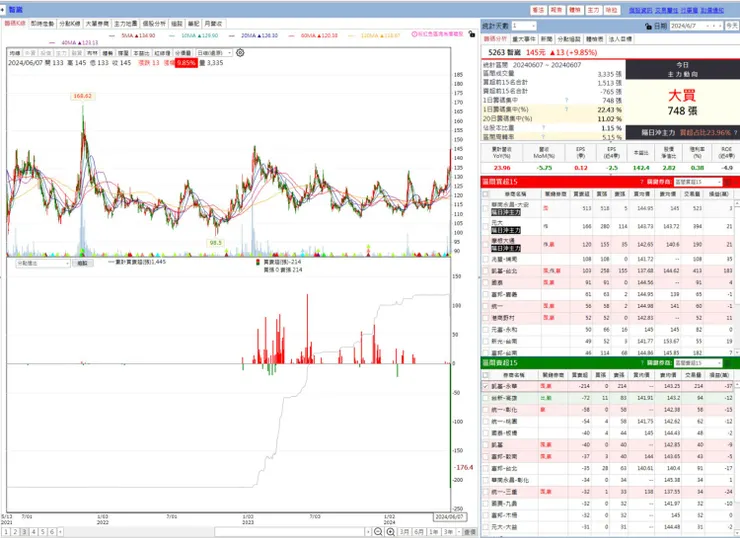Toggle lock icon beside 日期 field
This screenshot has height=538, width=740.
[x=648, y=26]
